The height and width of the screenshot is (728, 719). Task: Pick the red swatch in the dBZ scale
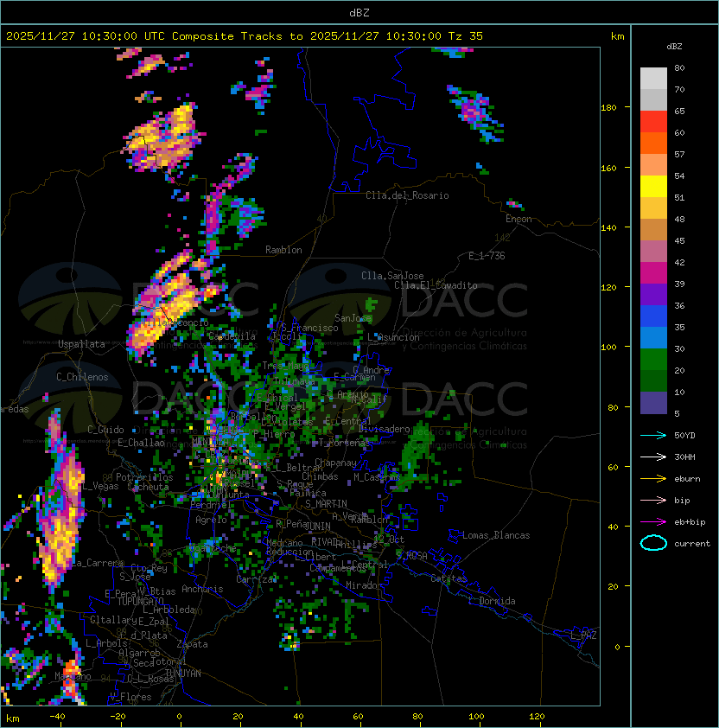(653, 122)
